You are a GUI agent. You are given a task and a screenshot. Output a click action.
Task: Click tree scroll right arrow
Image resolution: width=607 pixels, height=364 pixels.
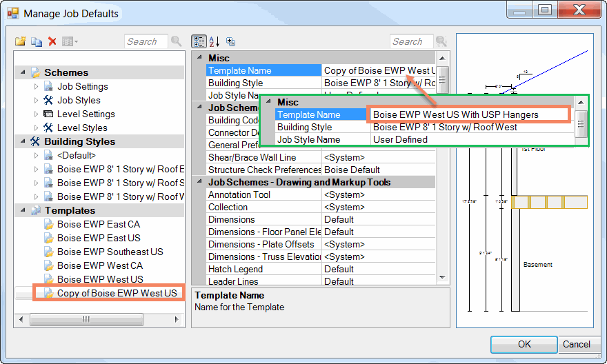pos(177,319)
